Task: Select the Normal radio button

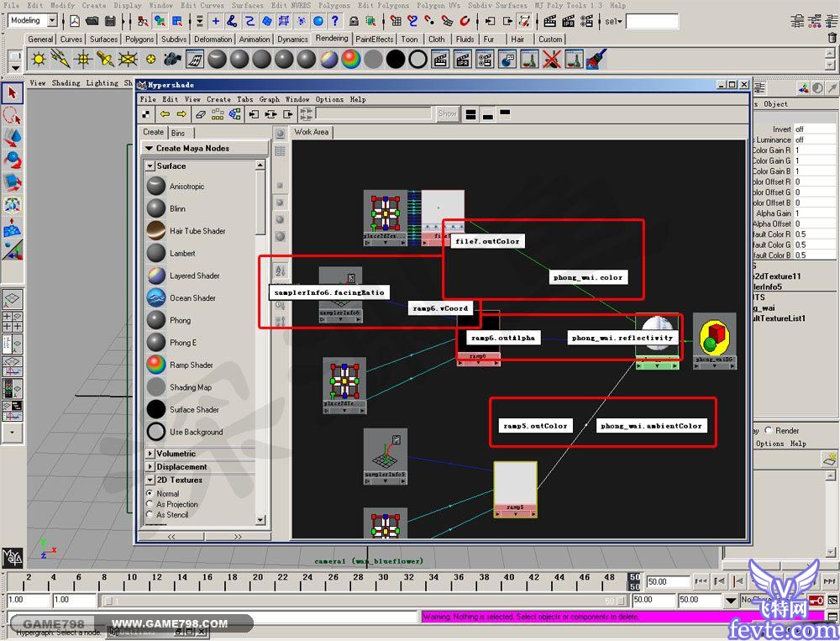Action: pos(150,494)
